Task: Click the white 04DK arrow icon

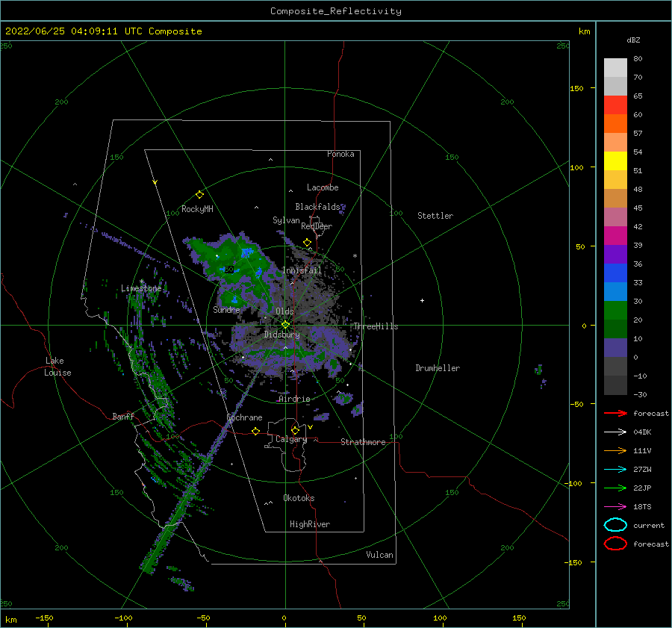Action: (x=615, y=432)
